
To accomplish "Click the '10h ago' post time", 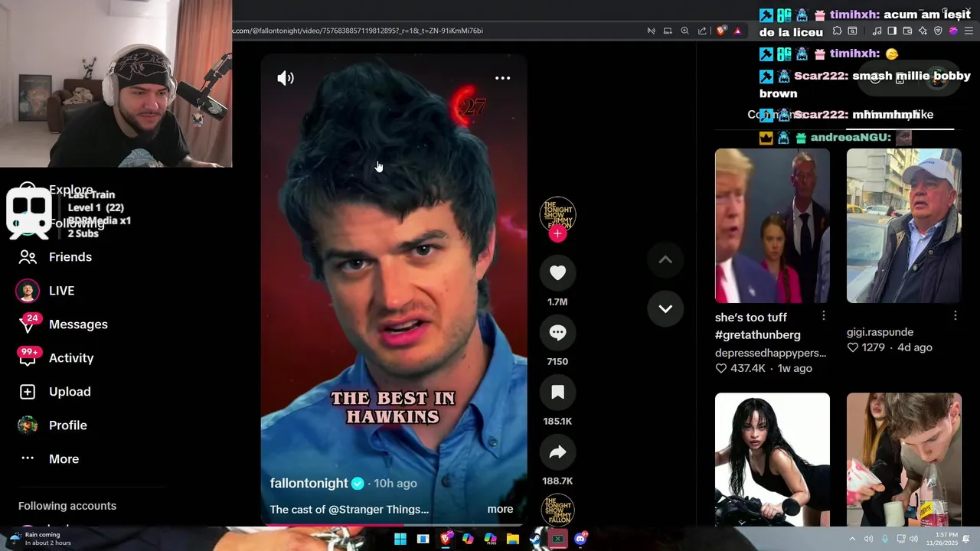I will [x=395, y=484].
